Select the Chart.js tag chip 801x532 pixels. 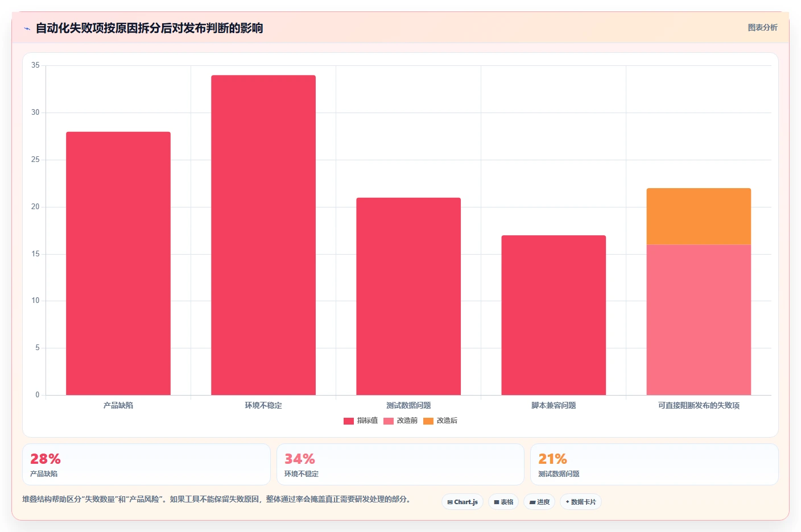click(x=463, y=502)
